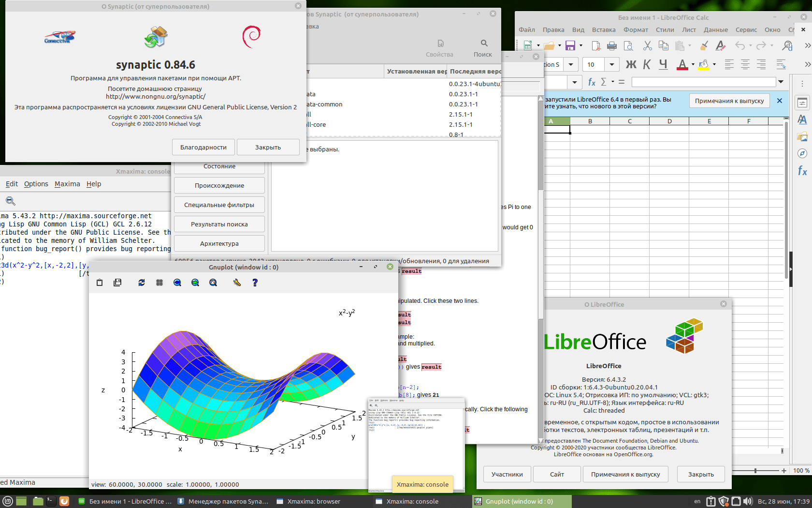Open the Calc sidebar Navigator icon
Image resolution: width=812 pixels, height=508 pixels.
click(x=802, y=153)
